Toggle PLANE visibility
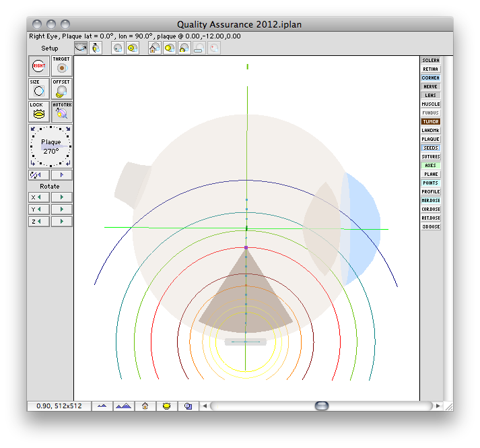 (x=431, y=174)
